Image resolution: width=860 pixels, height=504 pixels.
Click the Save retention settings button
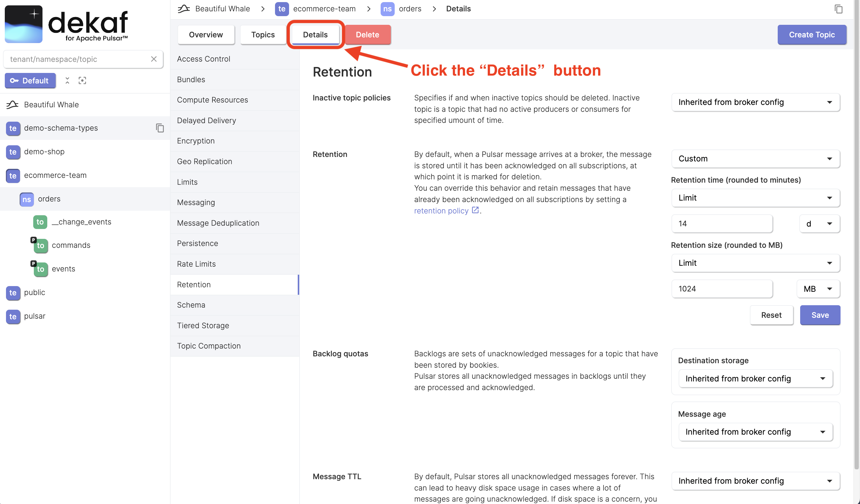click(x=820, y=314)
